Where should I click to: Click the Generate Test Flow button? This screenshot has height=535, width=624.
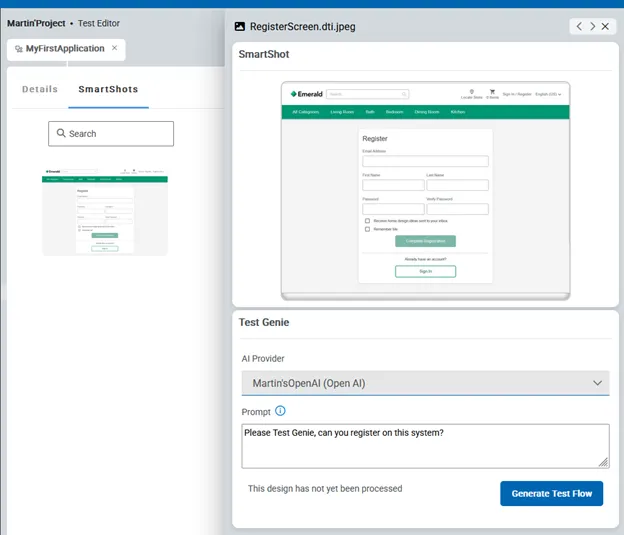pos(552,494)
